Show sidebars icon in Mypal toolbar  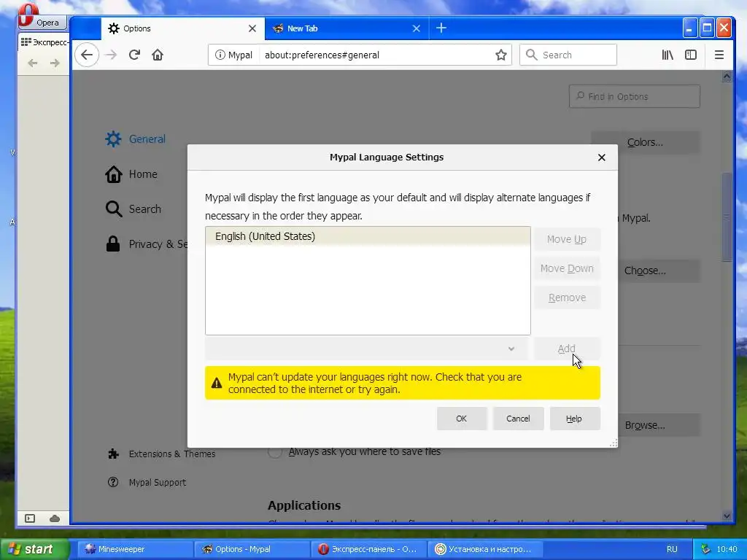[691, 55]
